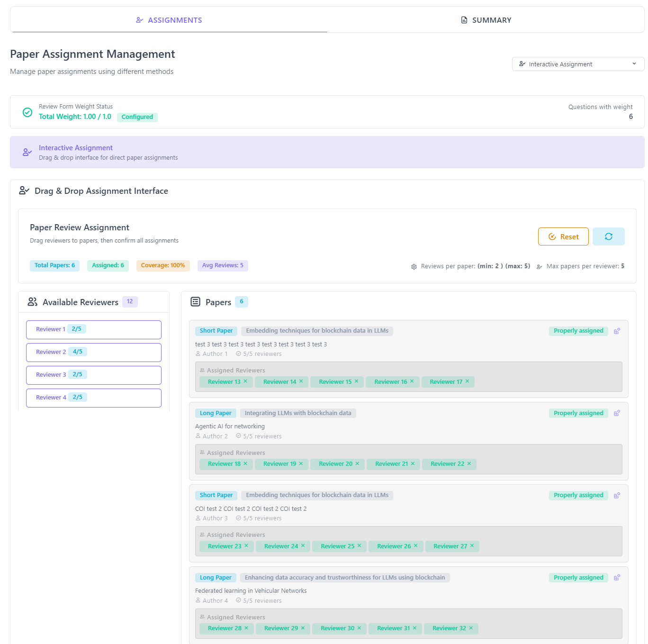The image size is (648, 644).
Task: Click the assign icon on Federated learning paper
Action: click(x=617, y=578)
